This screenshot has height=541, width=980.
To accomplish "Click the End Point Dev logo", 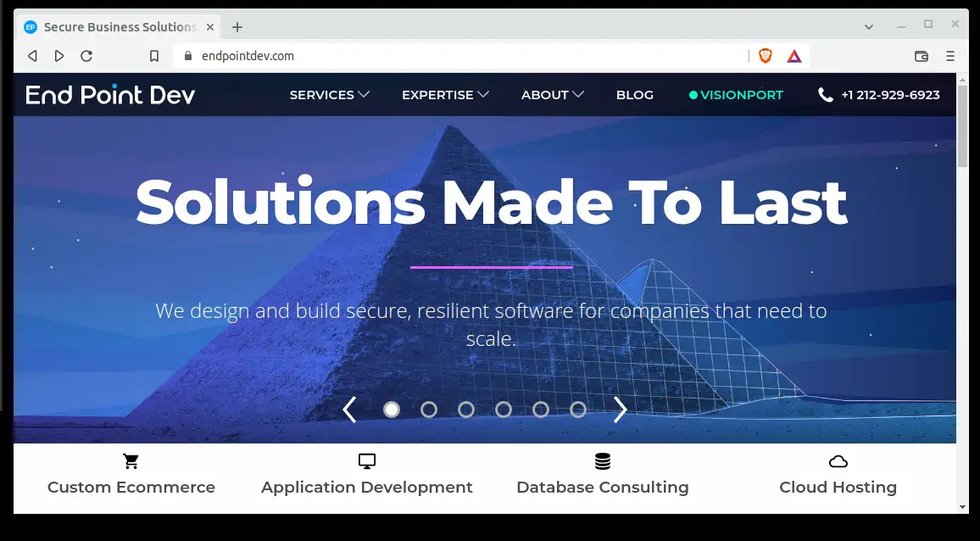I will 110,94.
